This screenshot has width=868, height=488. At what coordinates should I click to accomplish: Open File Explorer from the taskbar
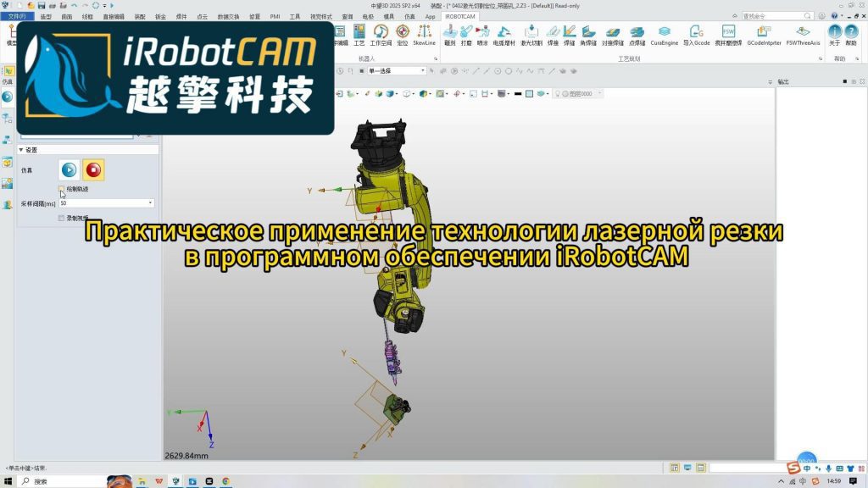point(142,481)
